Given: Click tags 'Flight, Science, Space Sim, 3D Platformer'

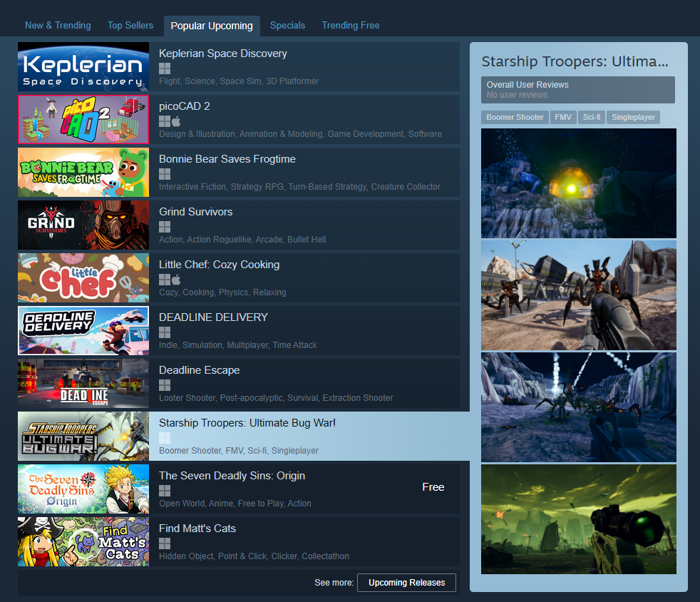Looking at the screenshot, I should pos(239,81).
